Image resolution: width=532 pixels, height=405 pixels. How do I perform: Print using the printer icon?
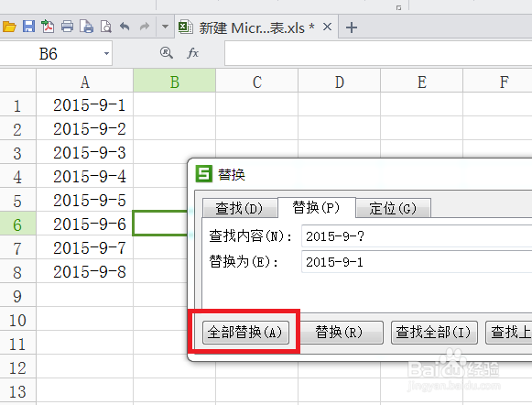(67, 27)
